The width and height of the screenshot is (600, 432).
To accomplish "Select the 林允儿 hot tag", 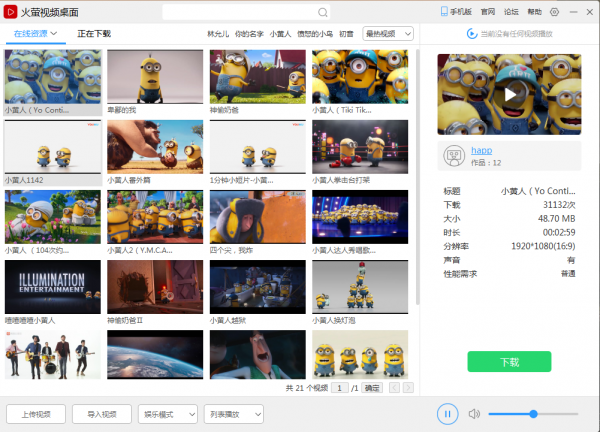I will click(218, 34).
